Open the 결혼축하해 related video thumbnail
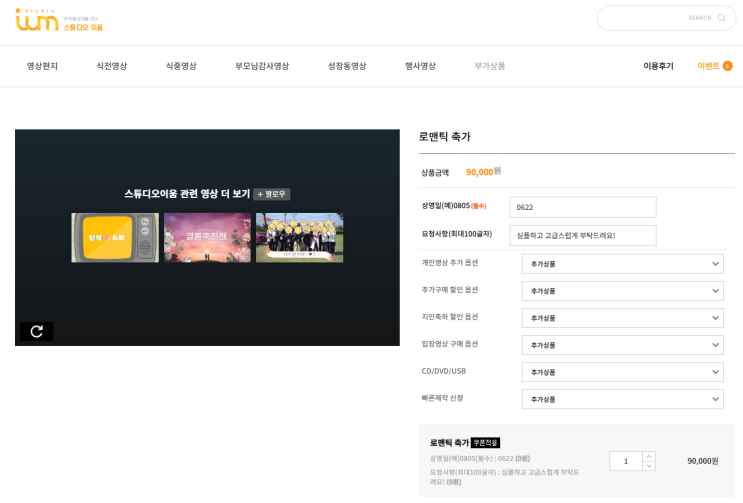 (x=207, y=237)
